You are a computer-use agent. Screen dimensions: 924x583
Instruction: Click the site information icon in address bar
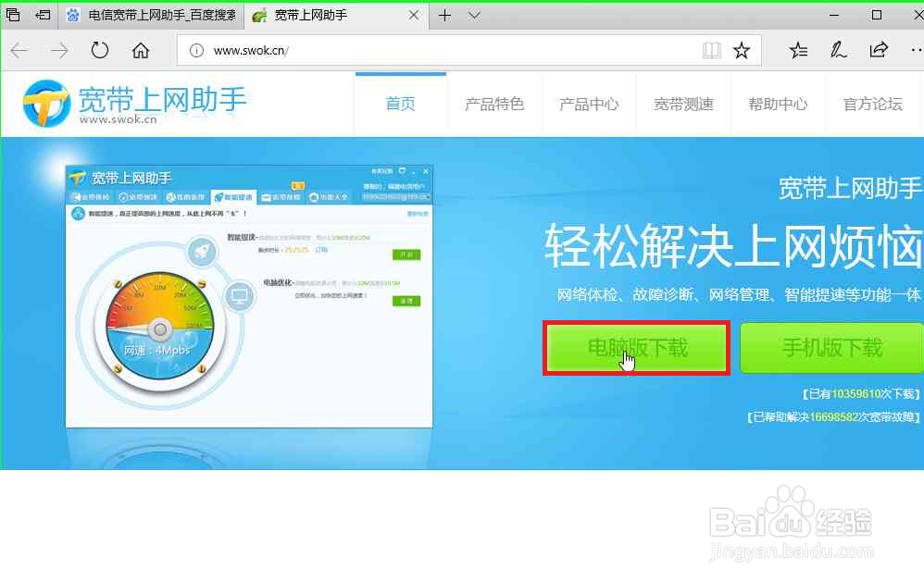tap(197, 51)
